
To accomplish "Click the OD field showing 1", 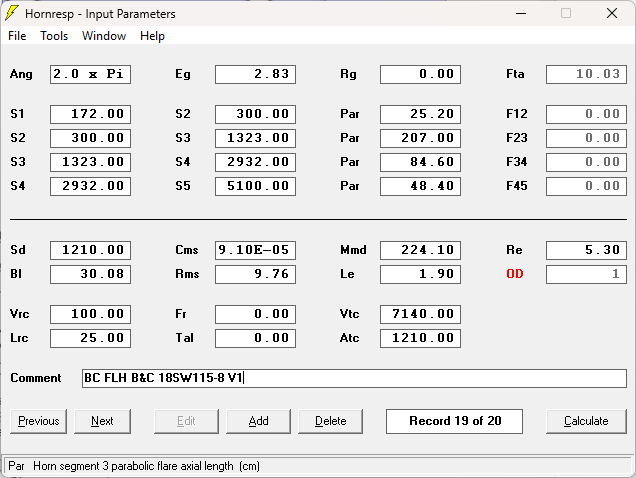I will [586, 274].
